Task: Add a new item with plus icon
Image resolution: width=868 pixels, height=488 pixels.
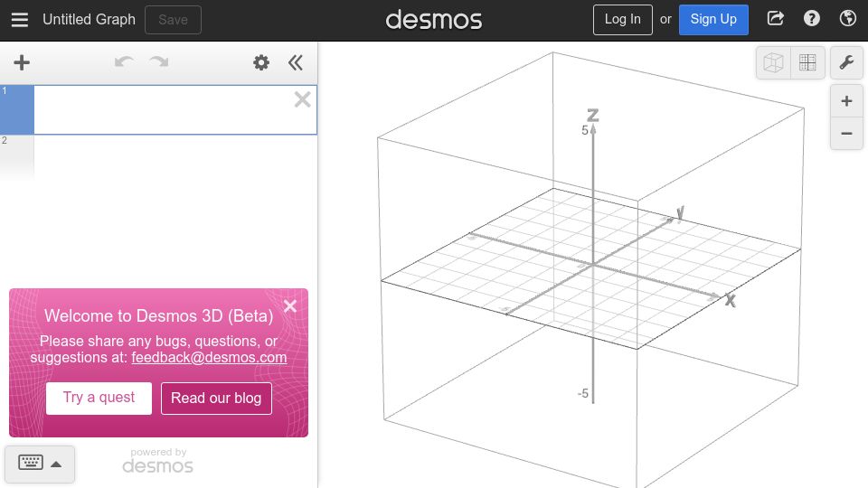Action: click(22, 62)
